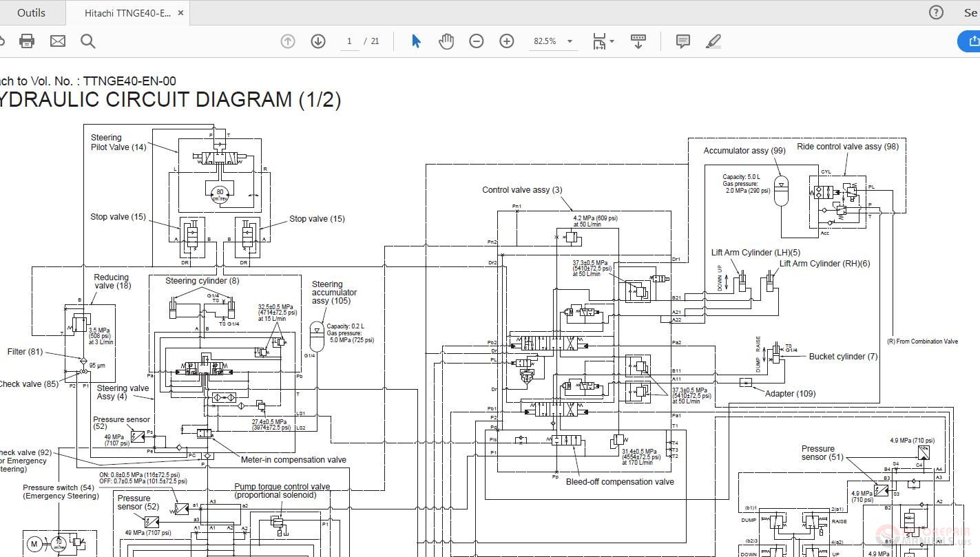Image resolution: width=980 pixels, height=557 pixels.
Task: Switch to the Outils tab
Action: 31,12
